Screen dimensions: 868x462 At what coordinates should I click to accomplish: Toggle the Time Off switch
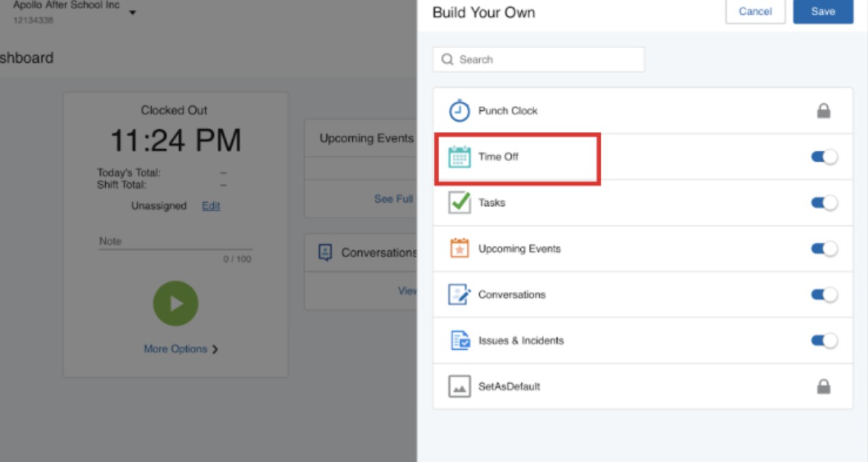pos(824,157)
